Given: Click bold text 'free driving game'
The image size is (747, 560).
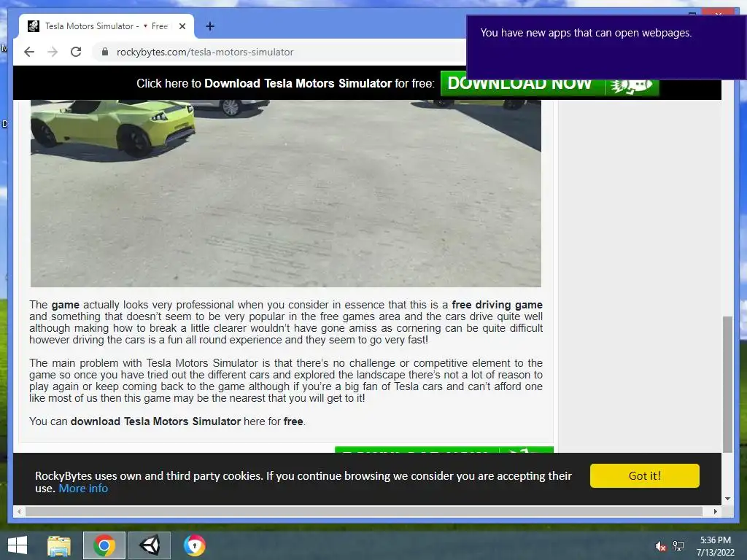Looking at the screenshot, I should 497,305.
